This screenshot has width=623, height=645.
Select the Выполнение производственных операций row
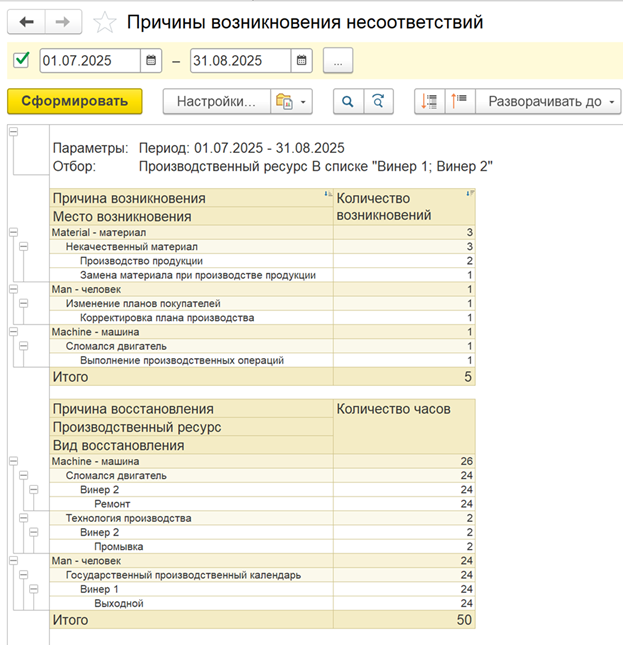point(262,360)
